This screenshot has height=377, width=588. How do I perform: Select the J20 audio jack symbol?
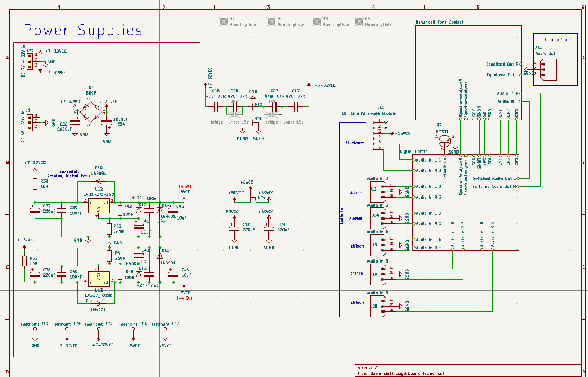coord(378,306)
